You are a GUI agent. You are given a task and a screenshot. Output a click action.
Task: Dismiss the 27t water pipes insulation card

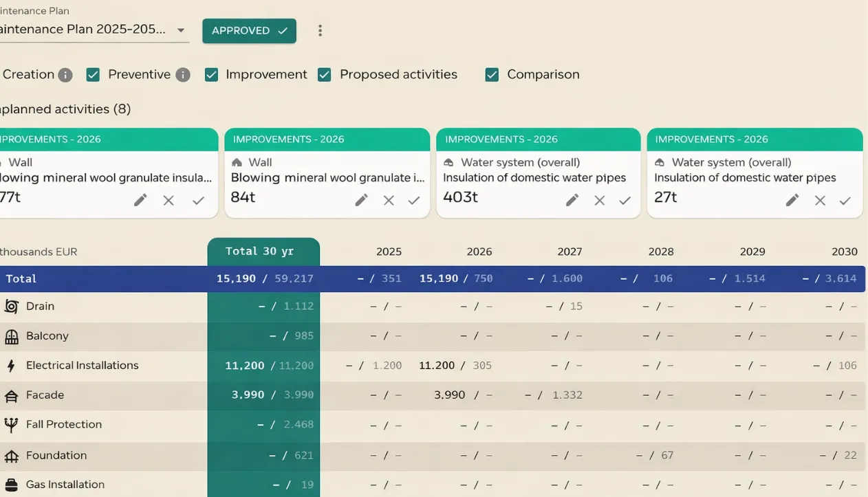[x=820, y=200]
